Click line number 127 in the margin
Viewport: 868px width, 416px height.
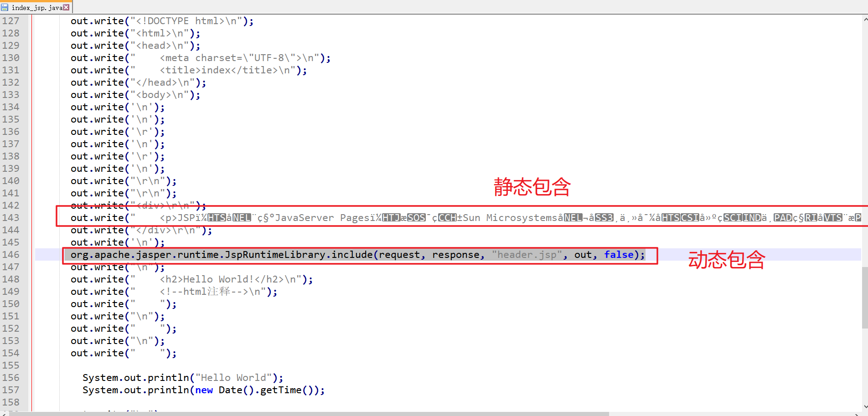click(11, 21)
